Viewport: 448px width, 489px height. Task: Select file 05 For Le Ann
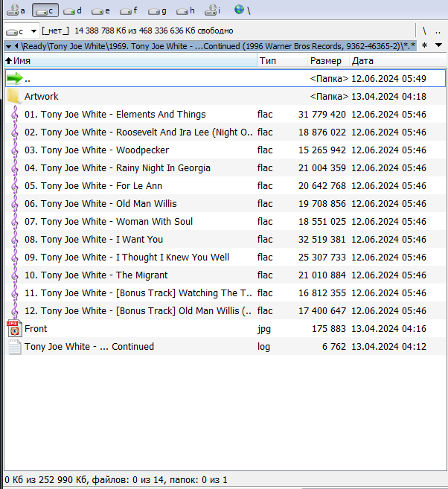tap(225, 186)
